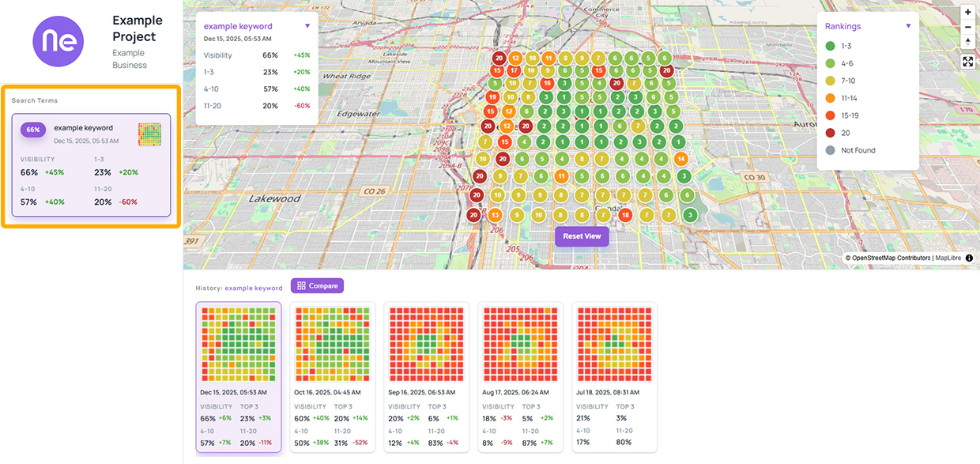
Task: Click the green 1-3 ranking legend swatch
Action: click(830, 46)
